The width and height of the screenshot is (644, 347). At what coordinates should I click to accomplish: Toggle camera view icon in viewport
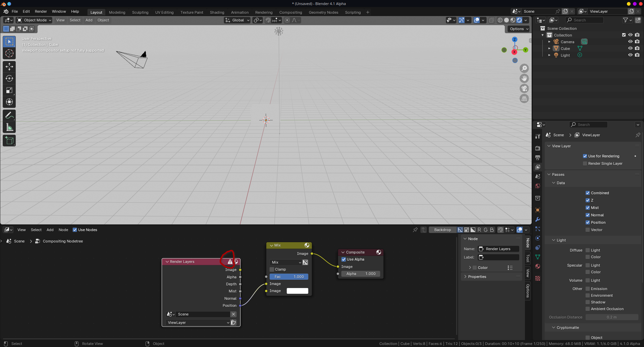point(524,88)
